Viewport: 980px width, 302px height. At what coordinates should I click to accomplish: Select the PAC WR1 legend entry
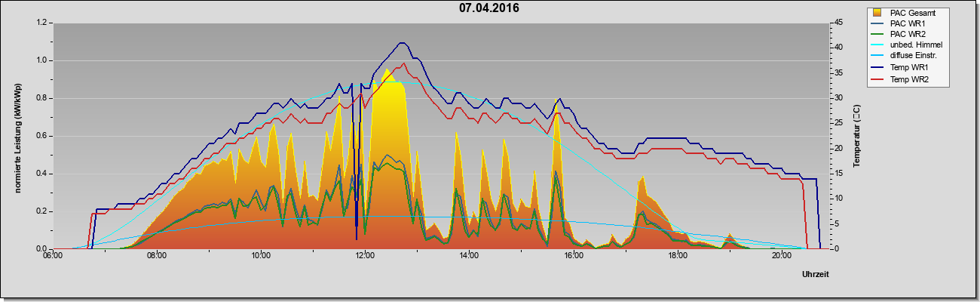point(907,23)
